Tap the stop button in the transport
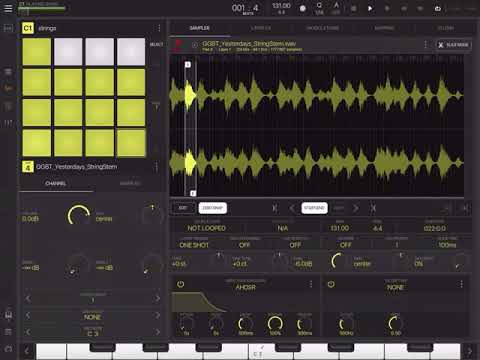480x360 pixels. coord(354,8)
